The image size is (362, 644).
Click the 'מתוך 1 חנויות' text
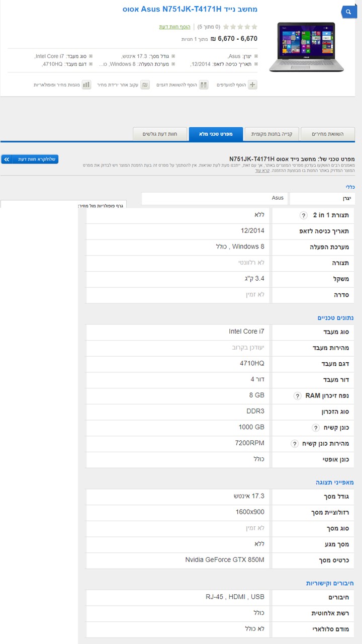point(195,39)
